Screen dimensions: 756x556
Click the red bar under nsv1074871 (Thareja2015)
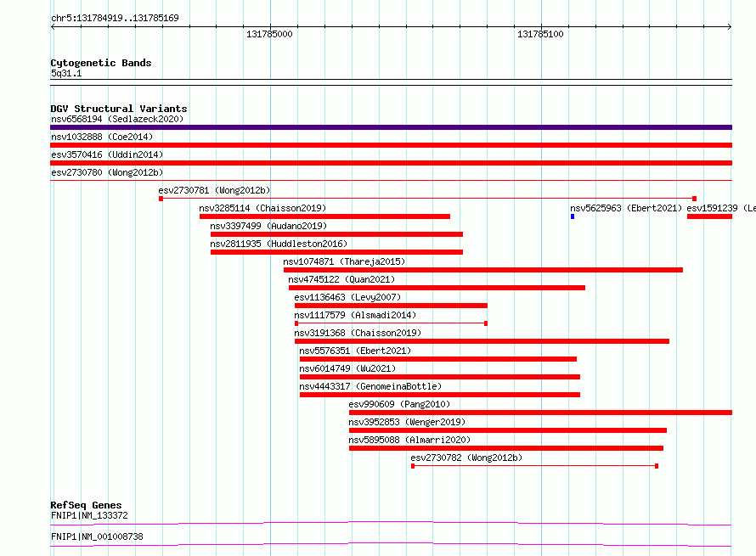(x=483, y=270)
